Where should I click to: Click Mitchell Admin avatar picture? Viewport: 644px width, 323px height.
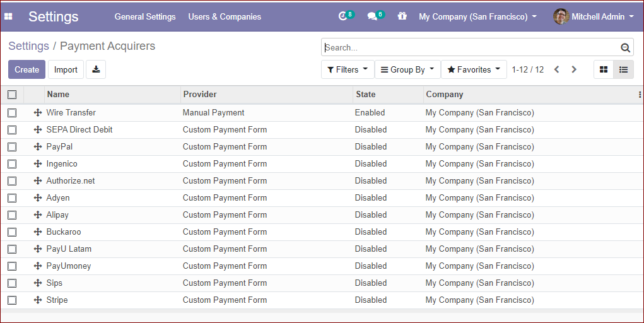(x=561, y=16)
